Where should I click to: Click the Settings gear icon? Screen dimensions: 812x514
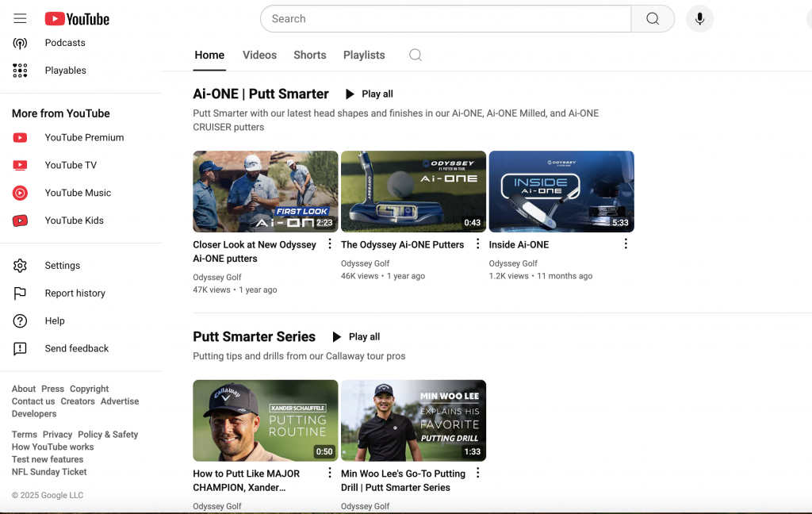point(20,266)
